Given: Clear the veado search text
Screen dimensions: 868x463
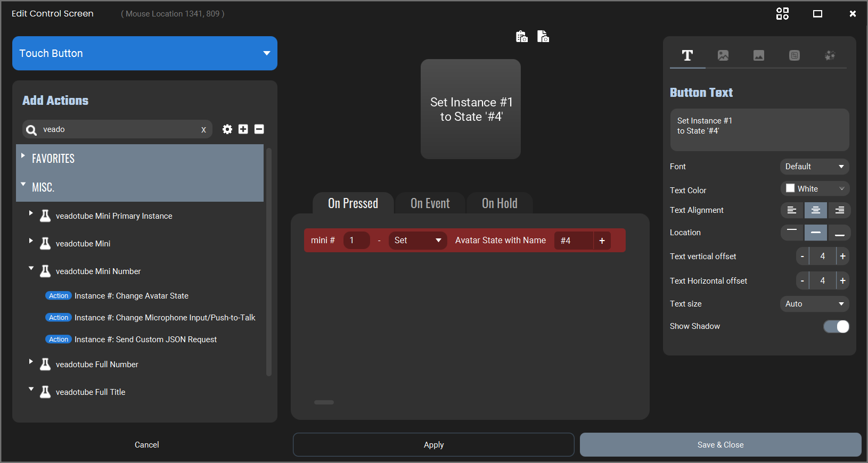Looking at the screenshot, I should 203,130.
